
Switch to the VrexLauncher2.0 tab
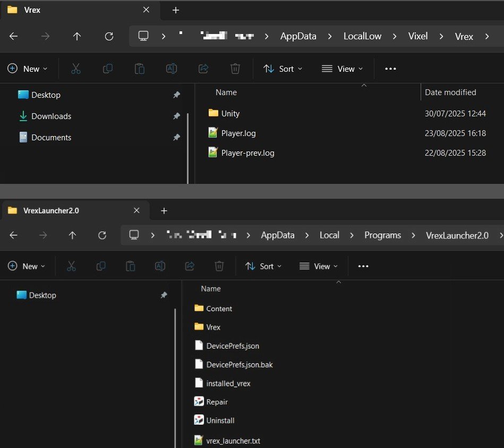point(51,210)
